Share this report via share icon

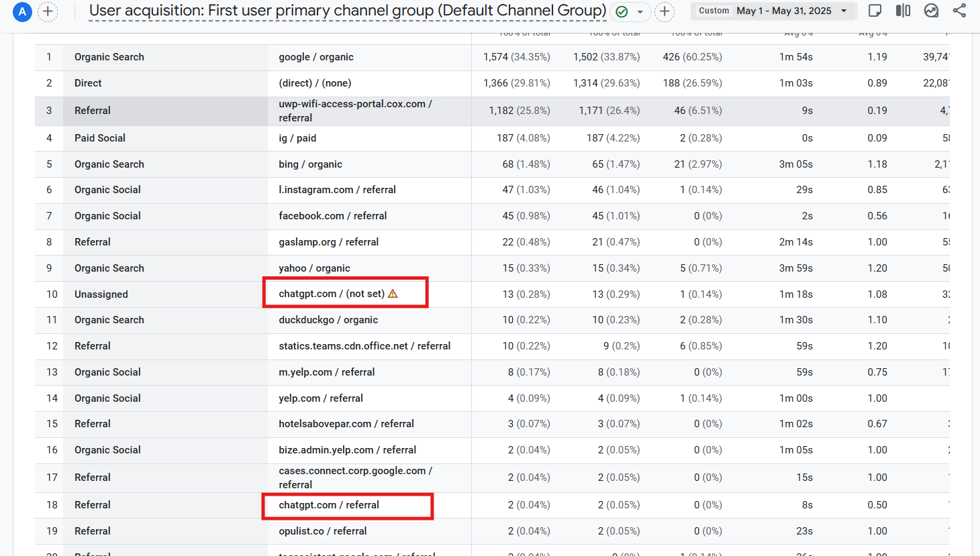point(959,11)
